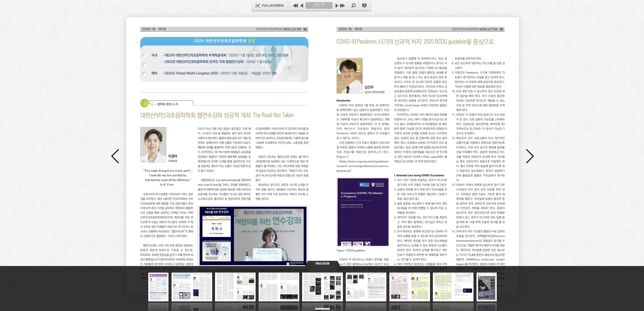Click the author name '김건우' beside the photo
Viewport: 644px width, 311px height.
369,87
